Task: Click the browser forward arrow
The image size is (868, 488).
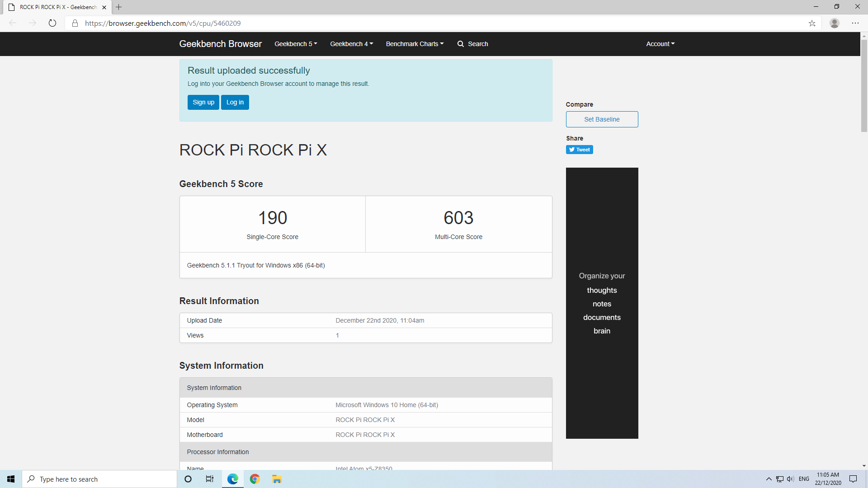Action: (32, 23)
